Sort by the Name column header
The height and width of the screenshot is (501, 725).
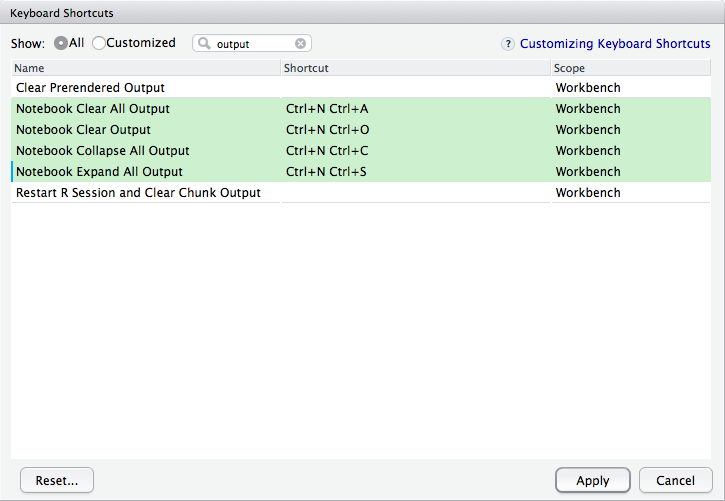(x=146, y=68)
